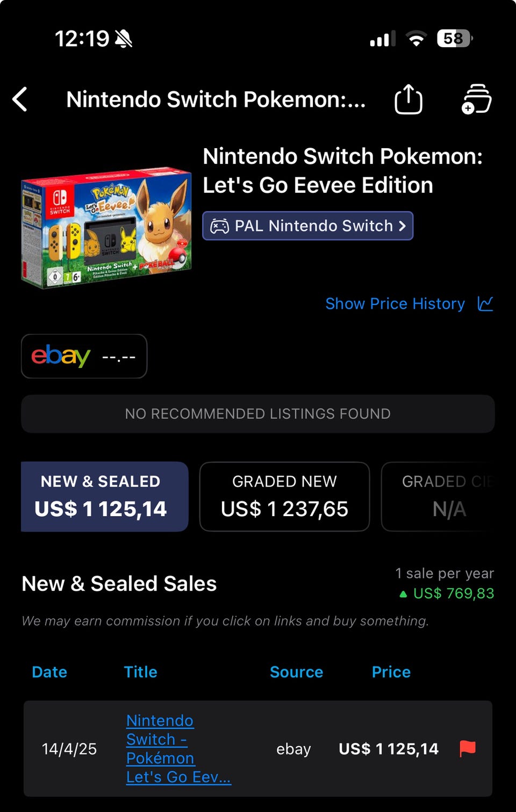The height and width of the screenshot is (812, 516).
Task: Tap the share icon in header
Action: point(408,99)
